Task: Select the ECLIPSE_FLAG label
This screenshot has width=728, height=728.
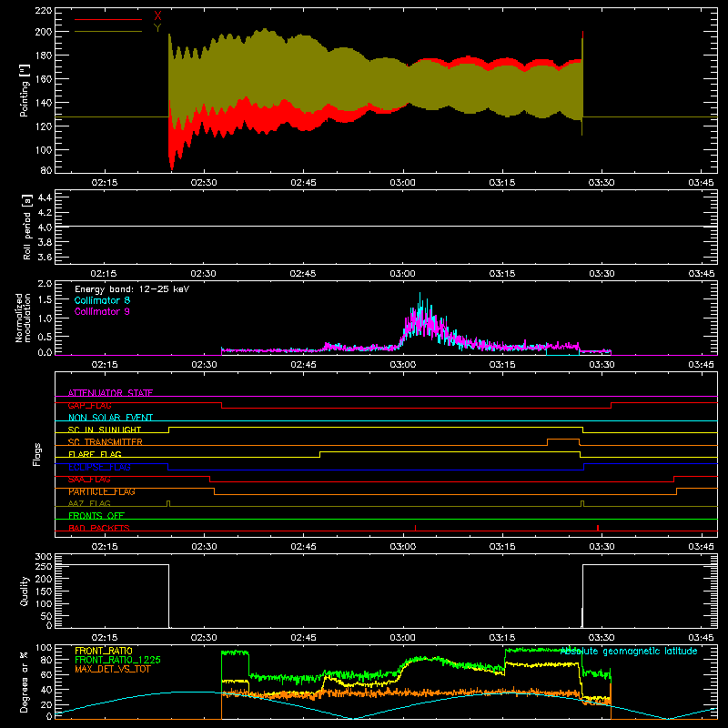Action: click(x=99, y=467)
